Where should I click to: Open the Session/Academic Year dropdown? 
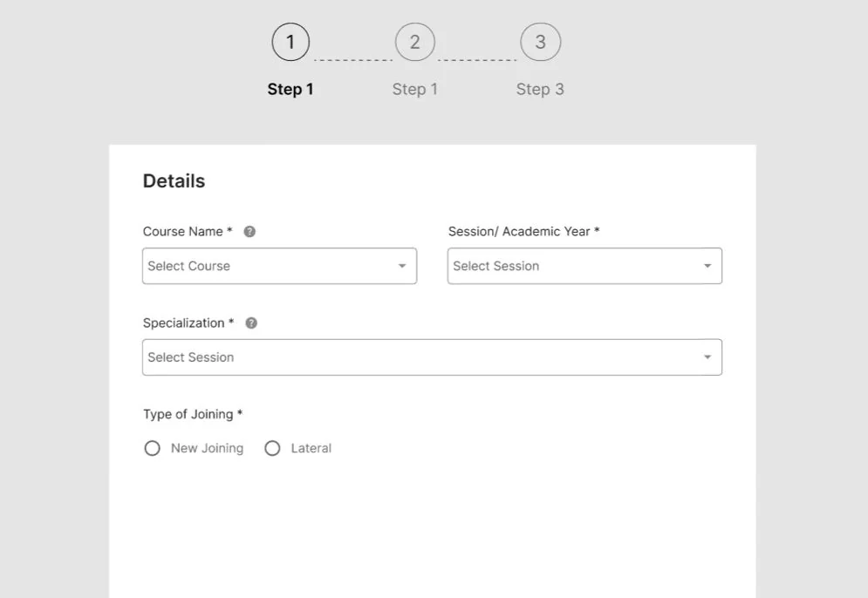[x=584, y=266]
